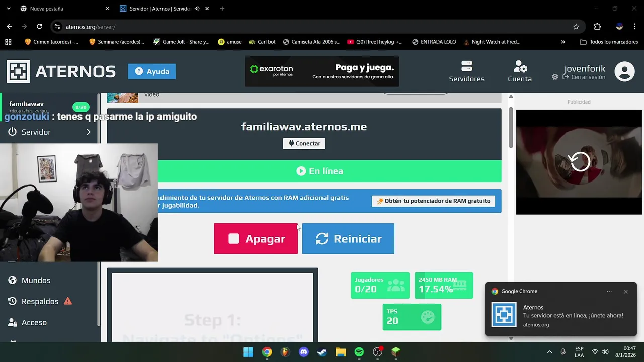Image resolution: width=644 pixels, height=362 pixels.
Task: Click the settings gear beside Cerrar sesión
Action: (x=555, y=77)
